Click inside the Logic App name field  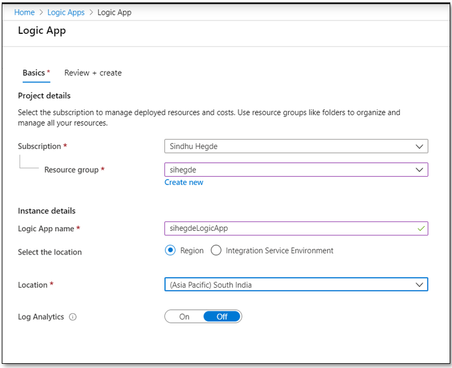[x=296, y=229]
